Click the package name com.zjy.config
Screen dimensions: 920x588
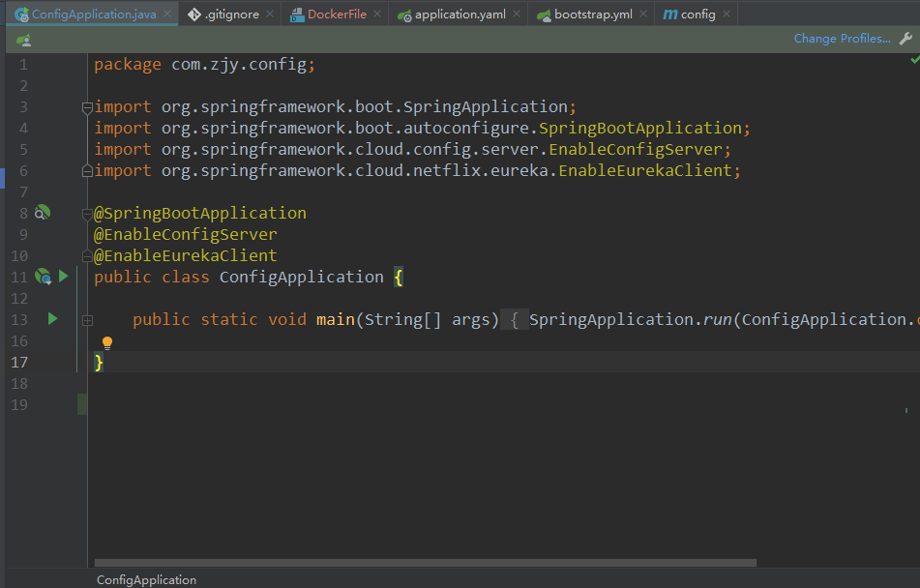[x=239, y=65]
